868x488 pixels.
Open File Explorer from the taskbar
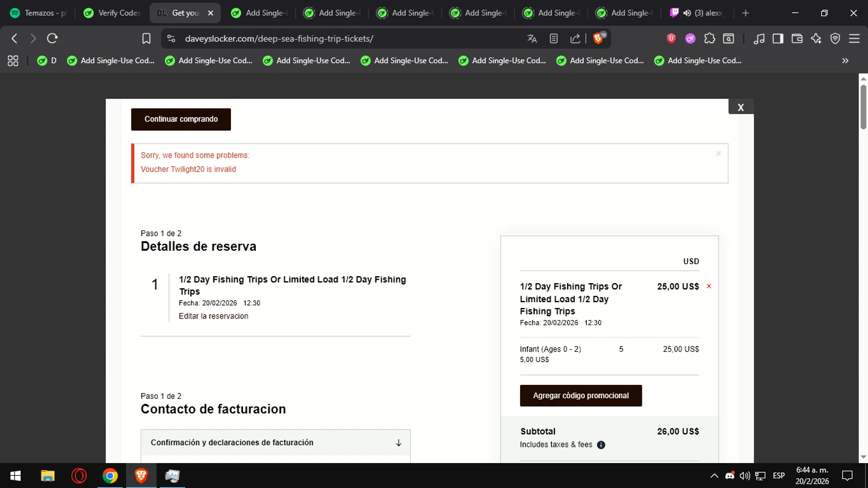[47, 476]
